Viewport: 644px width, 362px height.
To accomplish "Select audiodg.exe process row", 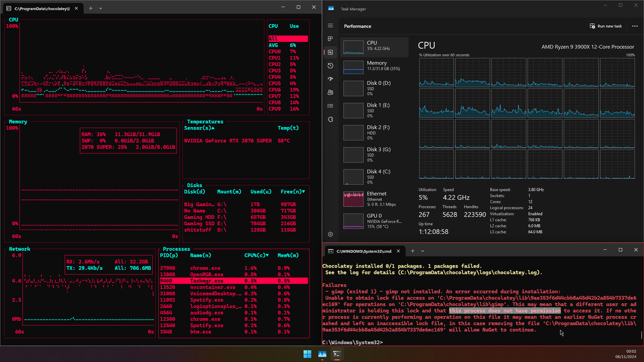I will (x=234, y=313).
